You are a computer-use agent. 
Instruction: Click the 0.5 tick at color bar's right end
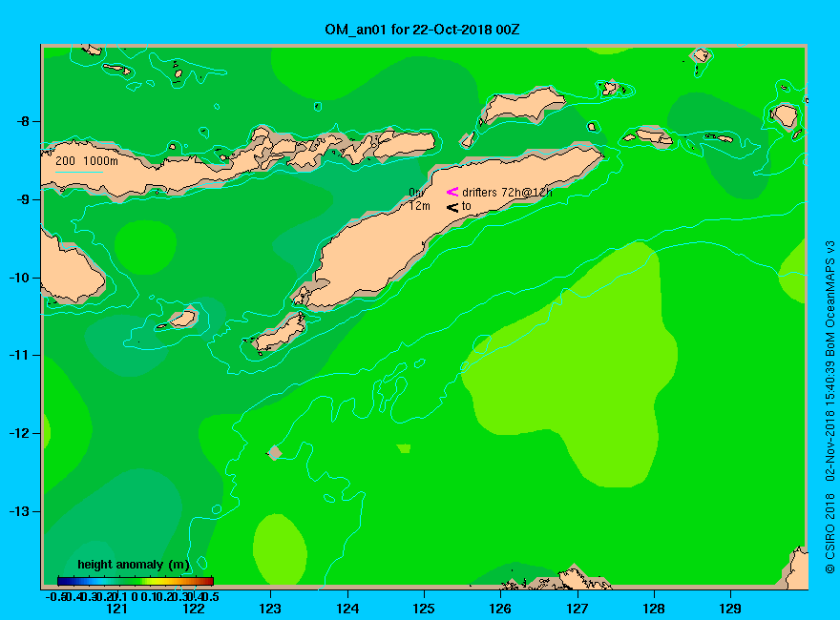point(211,596)
